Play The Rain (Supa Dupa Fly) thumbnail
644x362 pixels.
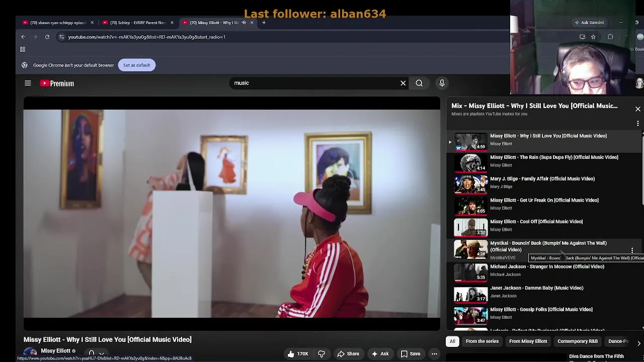point(471,163)
